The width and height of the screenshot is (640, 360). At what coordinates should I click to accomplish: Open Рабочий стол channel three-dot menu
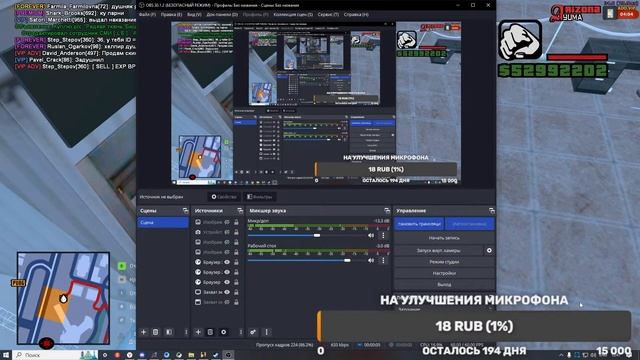click(383, 260)
